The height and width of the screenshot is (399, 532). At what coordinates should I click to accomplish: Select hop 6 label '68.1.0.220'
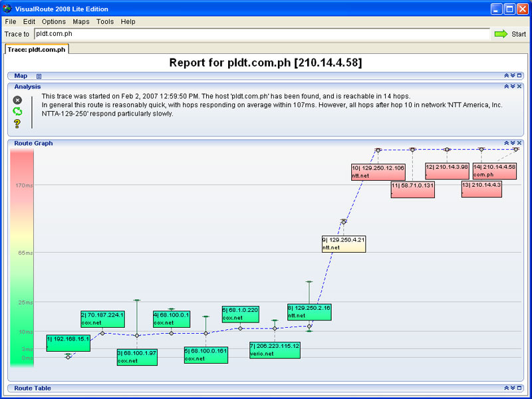(241, 314)
